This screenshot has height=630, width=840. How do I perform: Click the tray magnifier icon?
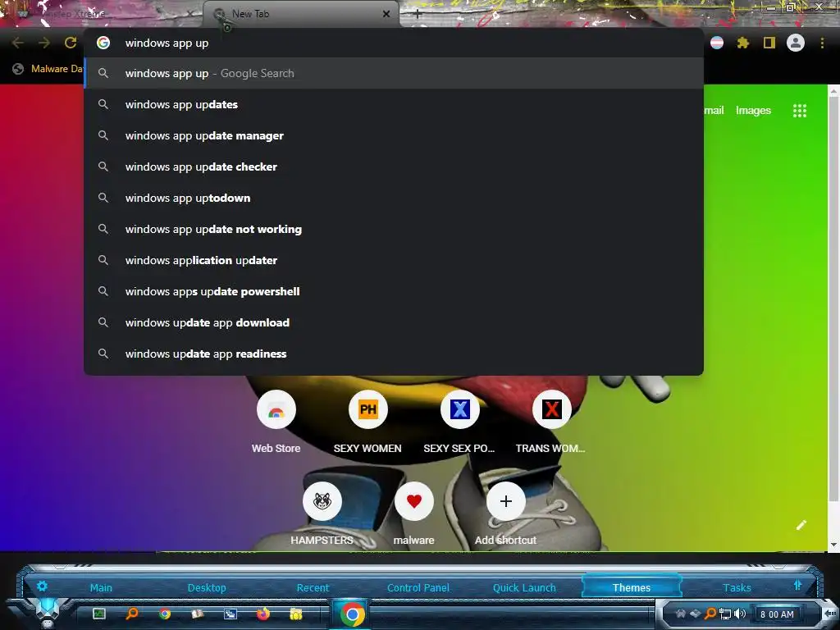point(710,614)
